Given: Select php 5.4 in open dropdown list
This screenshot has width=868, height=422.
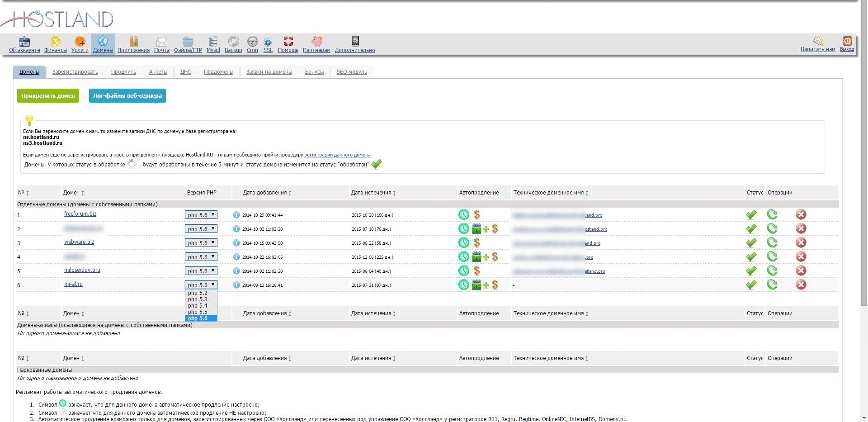Looking at the screenshot, I should click(x=198, y=306).
